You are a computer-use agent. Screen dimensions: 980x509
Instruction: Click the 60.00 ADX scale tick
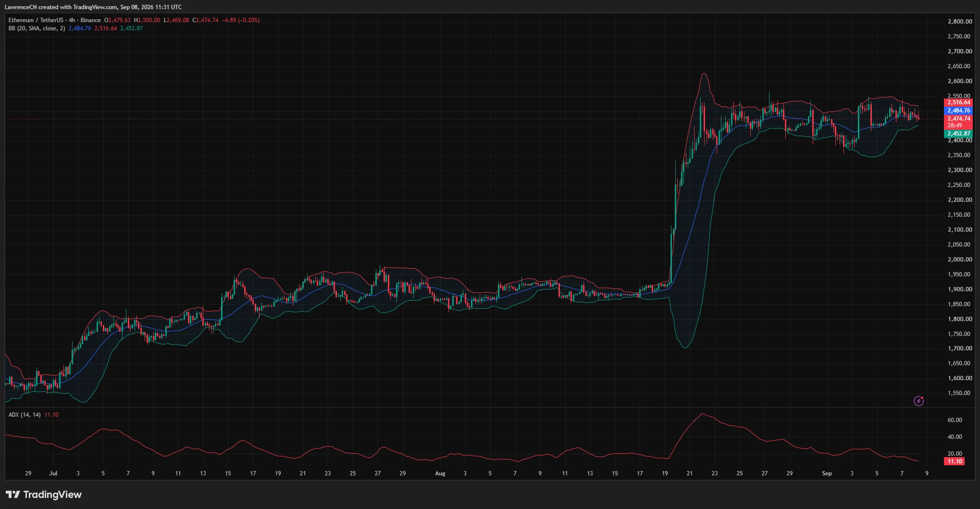tap(955, 420)
